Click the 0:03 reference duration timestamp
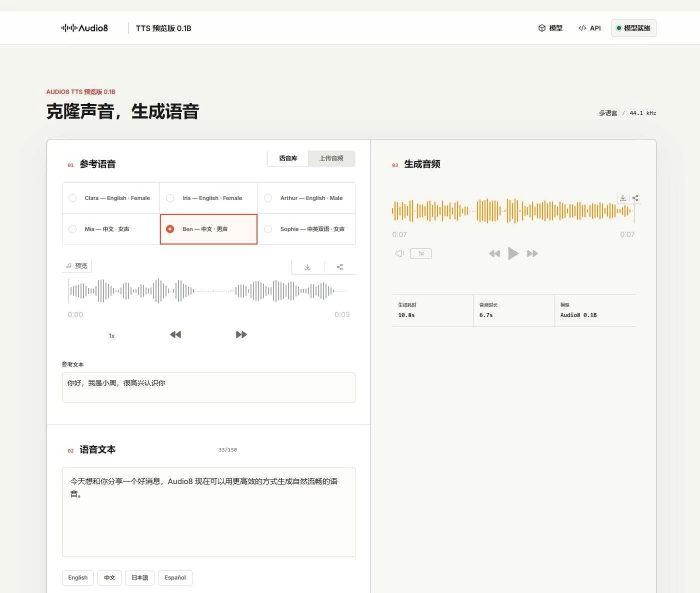Viewport: 700px width, 593px height. pos(342,314)
